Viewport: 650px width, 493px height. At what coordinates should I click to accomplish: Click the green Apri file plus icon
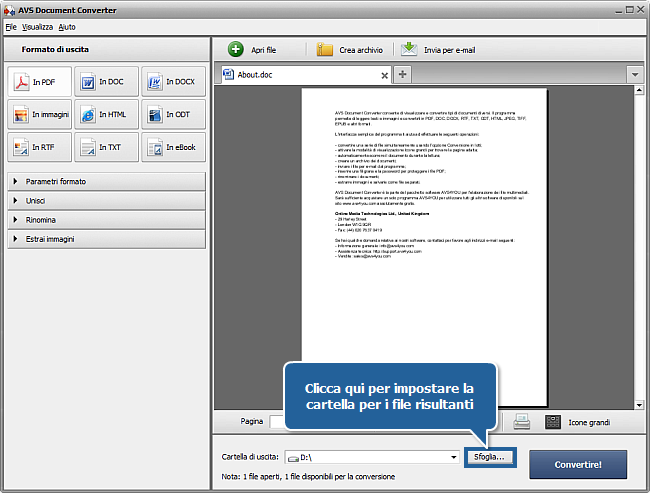point(235,49)
